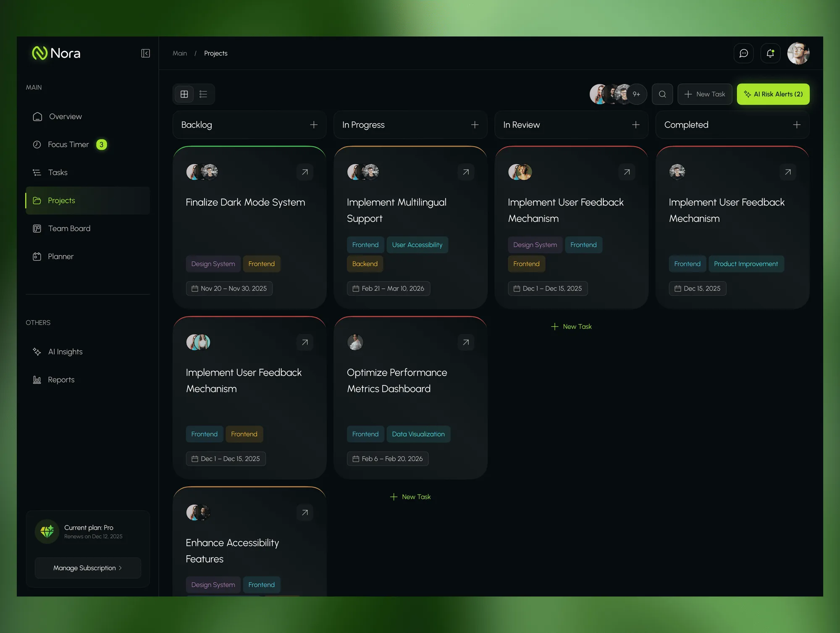This screenshot has width=840, height=633.
Task: Click New Task link under In Progress
Action: pos(410,497)
